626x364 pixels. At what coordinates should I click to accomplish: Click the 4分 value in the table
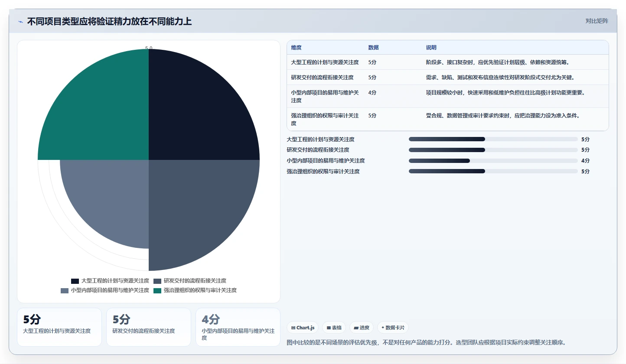coord(372,93)
